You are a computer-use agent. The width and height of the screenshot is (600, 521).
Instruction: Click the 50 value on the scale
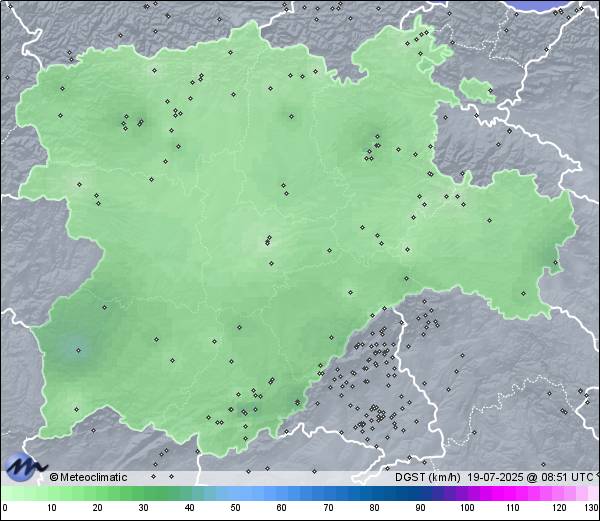(x=235, y=508)
